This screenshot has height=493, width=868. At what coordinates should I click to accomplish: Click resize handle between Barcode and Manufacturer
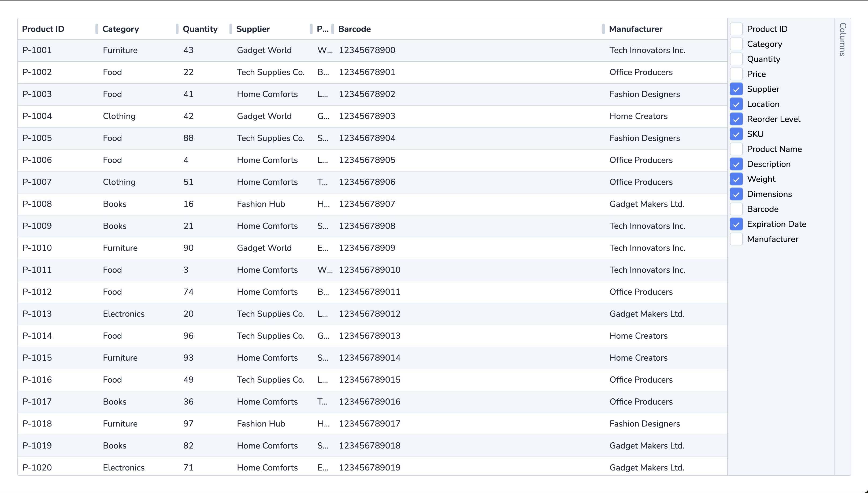point(603,29)
